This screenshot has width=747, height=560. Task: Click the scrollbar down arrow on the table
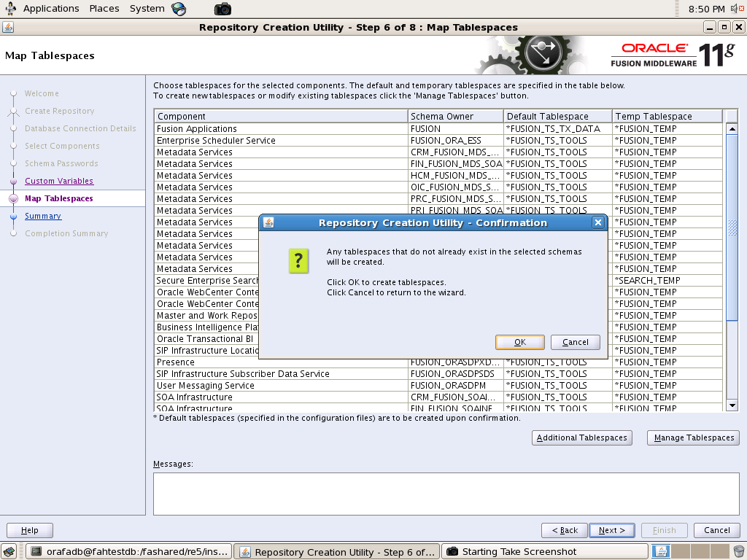pyautogui.click(x=730, y=405)
